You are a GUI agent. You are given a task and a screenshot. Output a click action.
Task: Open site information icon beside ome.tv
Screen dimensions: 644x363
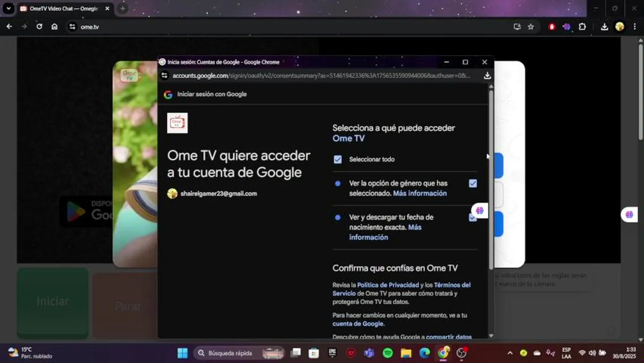coord(72,27)
